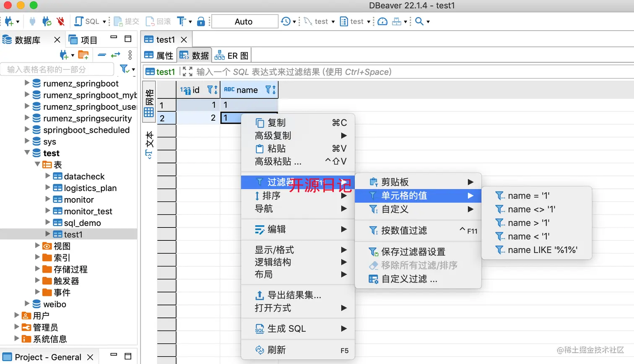Open navigator filter funnel dropdown

pyautogui.click(x=127, y=69)
